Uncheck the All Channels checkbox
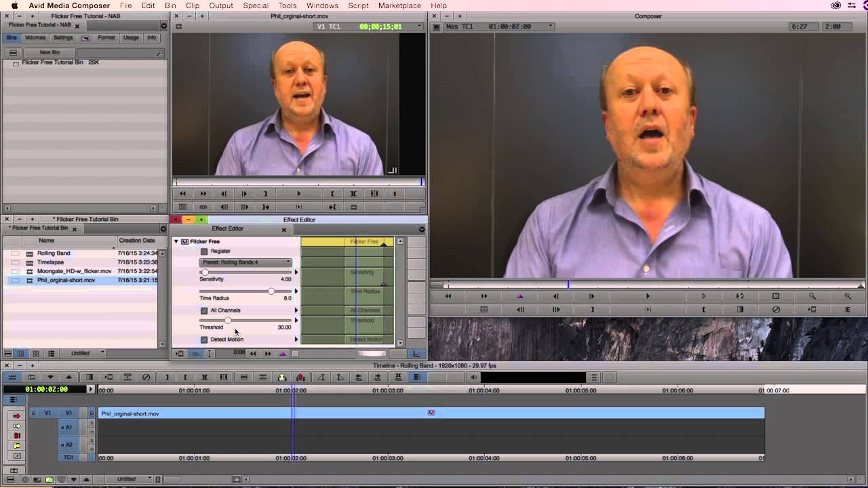This screenshot has height=488, width=868. tap(204, 310)
